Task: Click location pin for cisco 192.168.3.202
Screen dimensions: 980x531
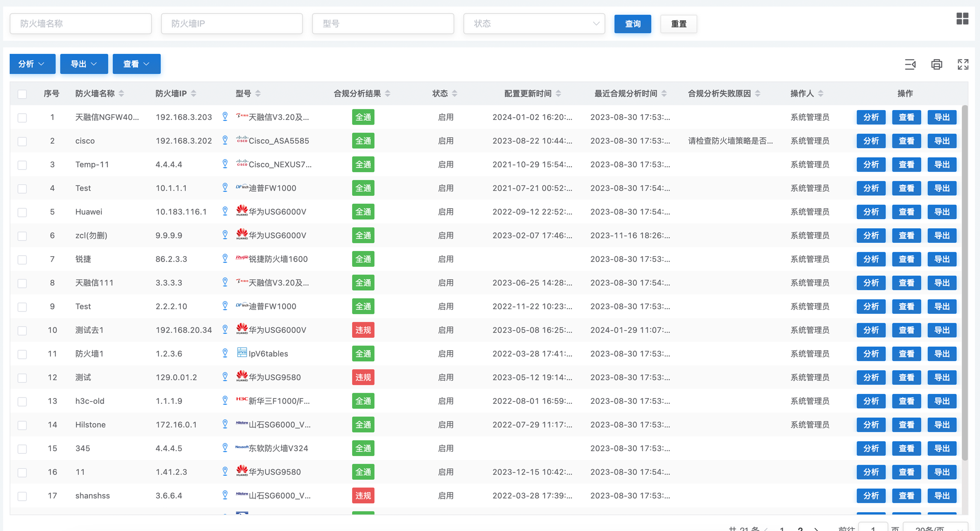Action: tap(225, 140)
